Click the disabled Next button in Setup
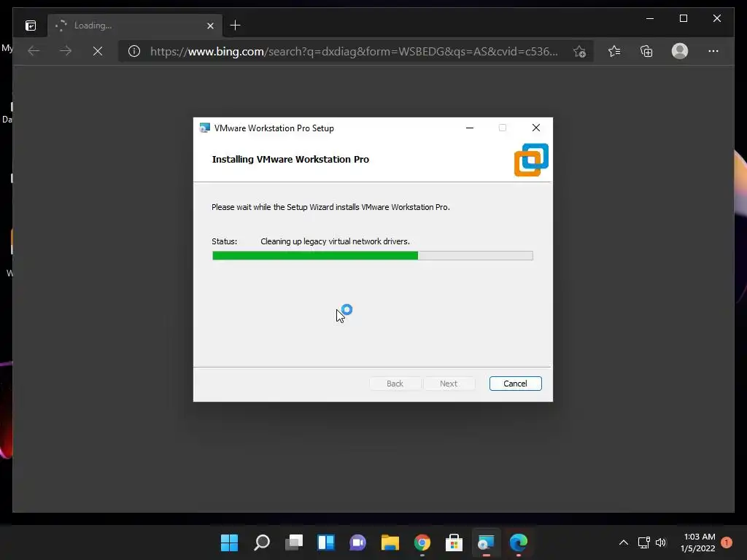 [x=449, y=384]
